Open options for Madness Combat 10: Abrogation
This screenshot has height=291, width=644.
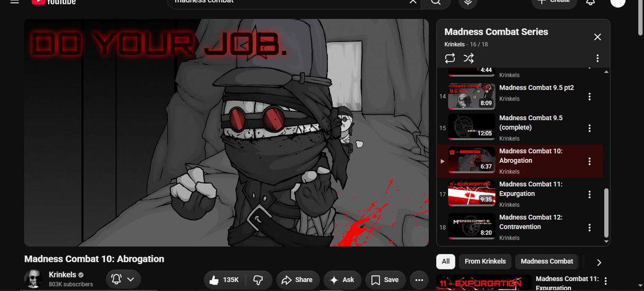[x=589, y=161]
